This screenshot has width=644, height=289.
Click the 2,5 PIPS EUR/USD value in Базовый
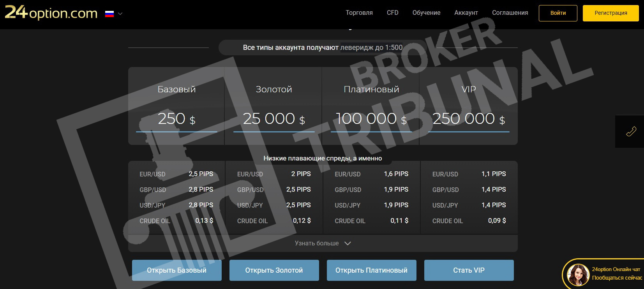[x=201, y=174]
